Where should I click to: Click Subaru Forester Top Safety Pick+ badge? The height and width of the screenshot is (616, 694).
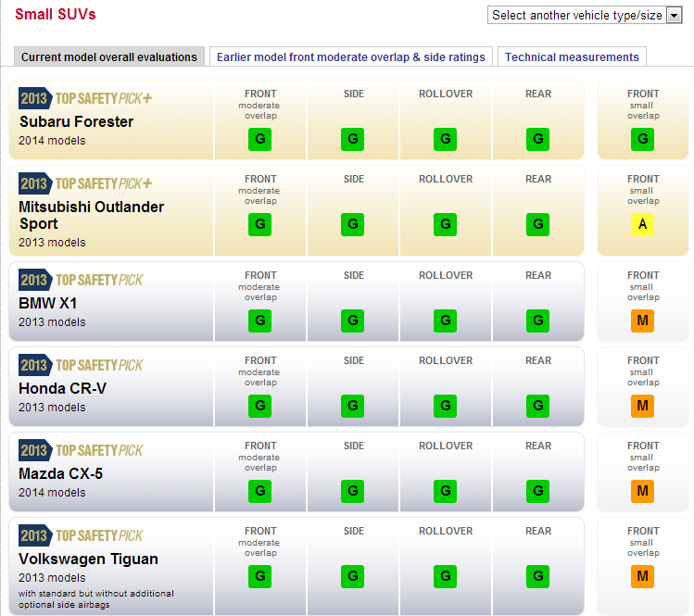85,98
